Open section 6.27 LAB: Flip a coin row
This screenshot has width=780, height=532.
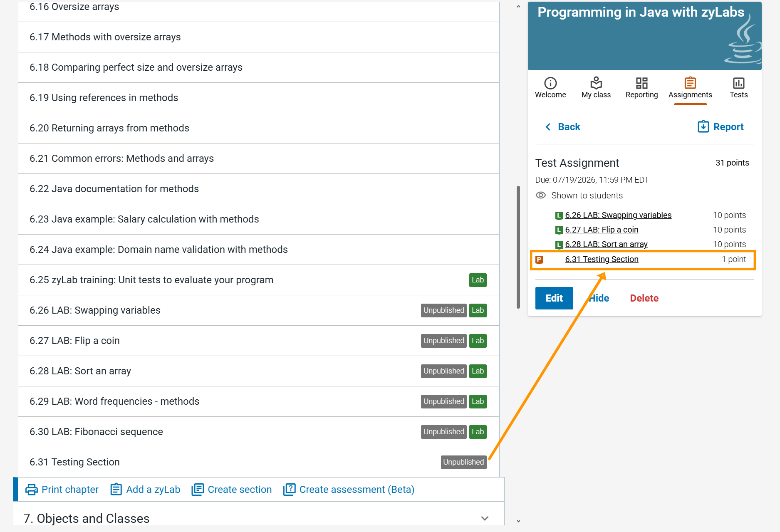point(259,341)
